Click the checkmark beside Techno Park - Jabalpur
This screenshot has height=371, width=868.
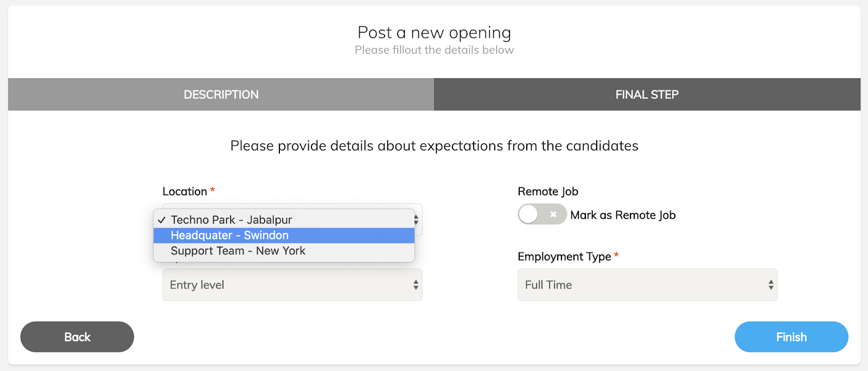coord(162,220)
